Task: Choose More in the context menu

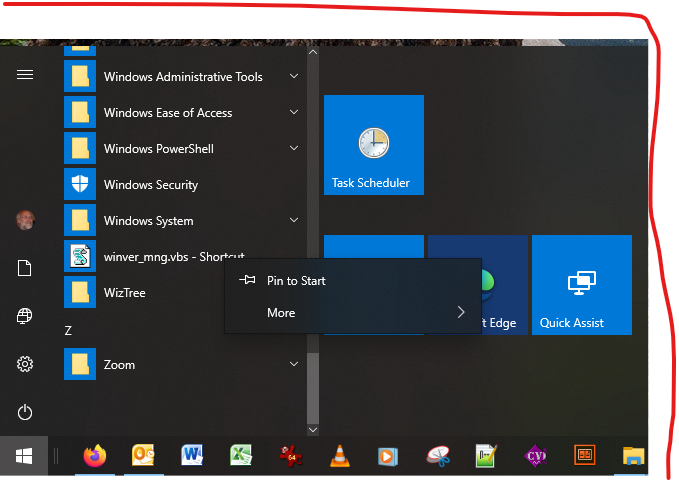Action: [353, 312]
